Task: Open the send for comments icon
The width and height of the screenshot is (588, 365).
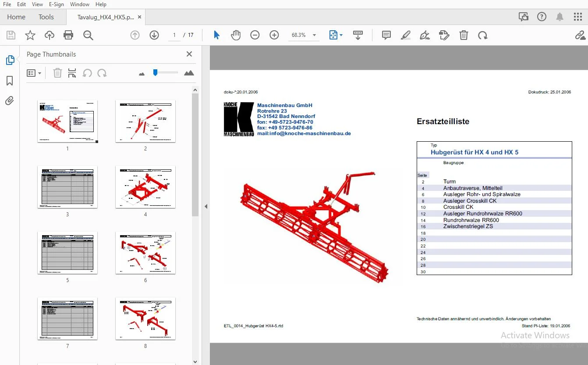Action: (523, 17)
